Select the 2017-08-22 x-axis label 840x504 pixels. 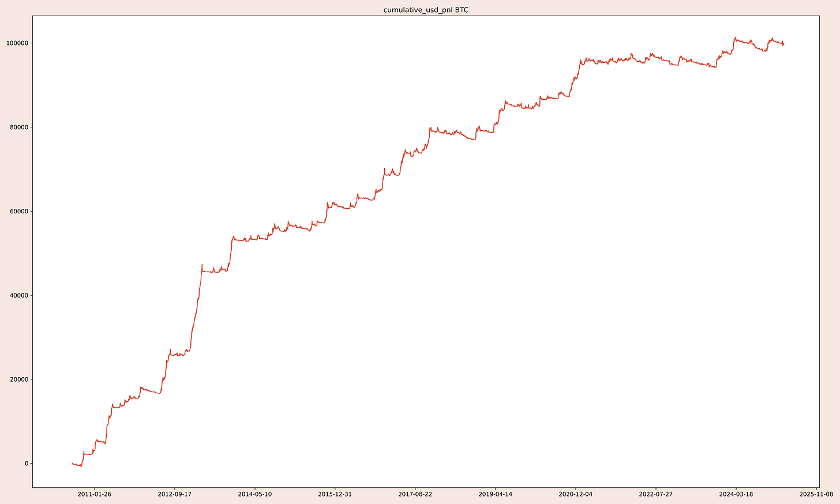click(417, 494)
